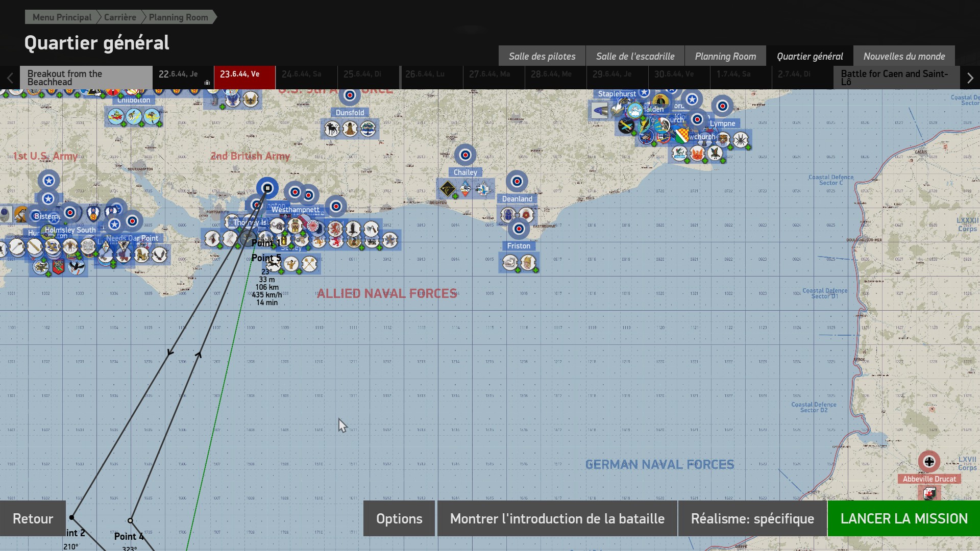Select the Friston airfield roundel marker
The height and width of the screenshot is (551, 980).
[x=519, y=229]
